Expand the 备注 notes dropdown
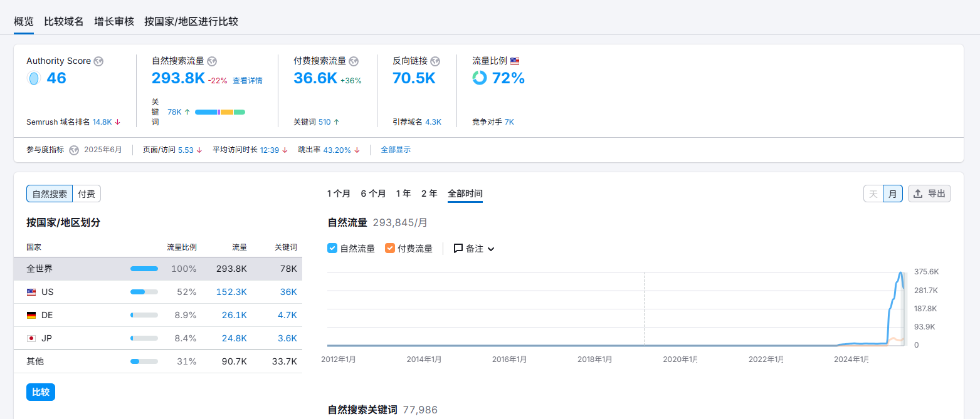Image resolution: width=980 pixels, height=419 pixels. 474,249
